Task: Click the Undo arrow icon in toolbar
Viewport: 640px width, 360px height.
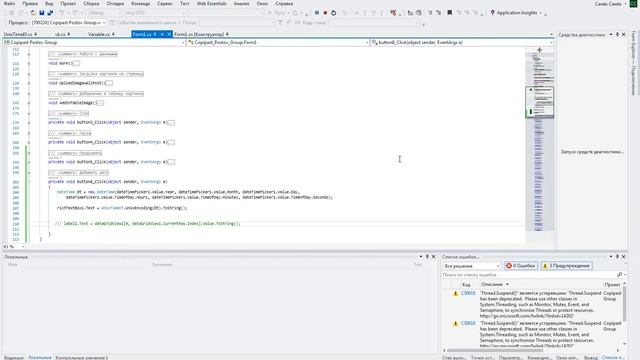Action: [x=62, y=13]
